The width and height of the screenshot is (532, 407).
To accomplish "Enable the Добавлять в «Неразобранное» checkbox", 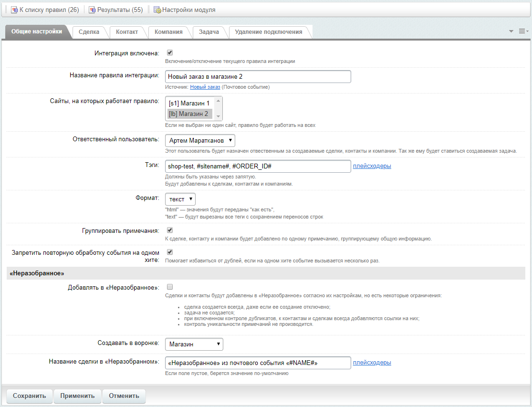I will point(169,287).
